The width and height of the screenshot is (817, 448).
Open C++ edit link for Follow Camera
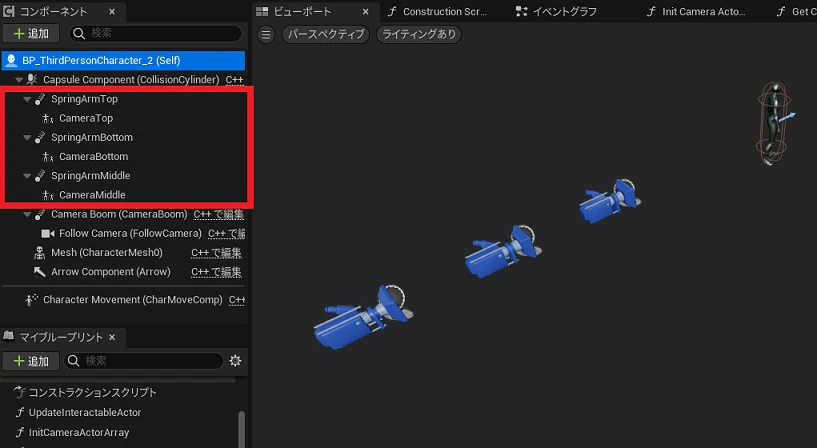(226, 233)
